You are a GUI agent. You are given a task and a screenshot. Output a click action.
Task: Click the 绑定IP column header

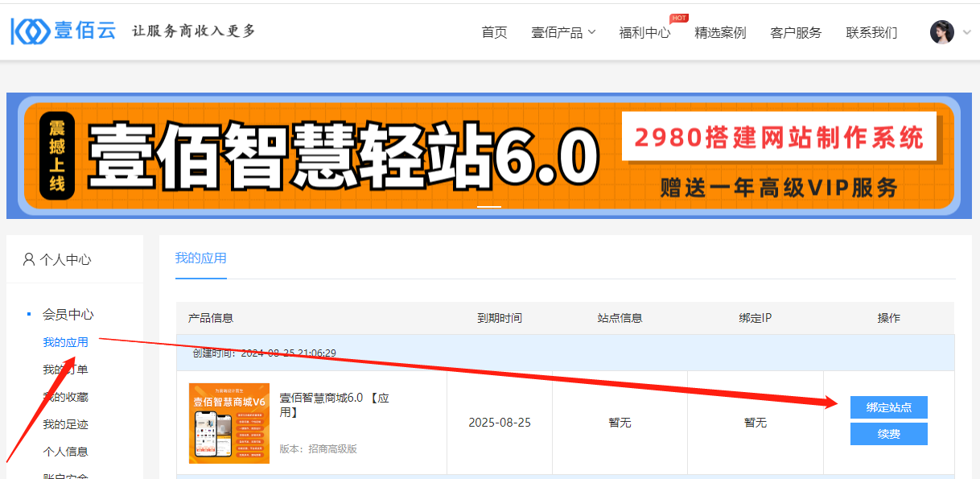[x=755, y=318]
